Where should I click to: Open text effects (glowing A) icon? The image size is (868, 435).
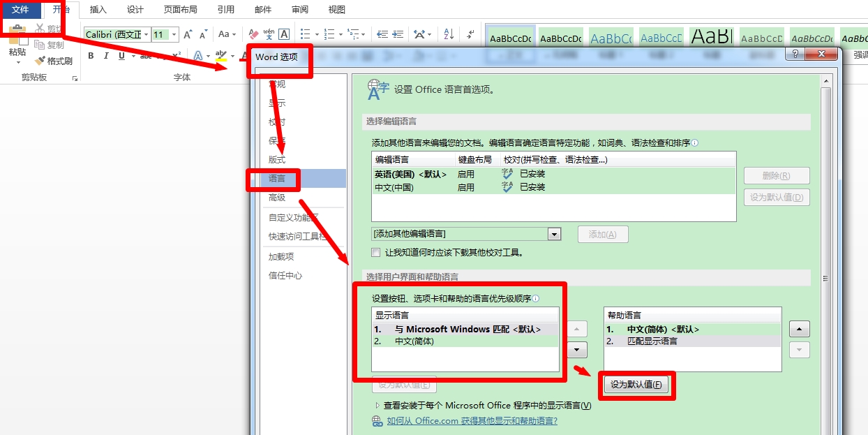point(197,56)
